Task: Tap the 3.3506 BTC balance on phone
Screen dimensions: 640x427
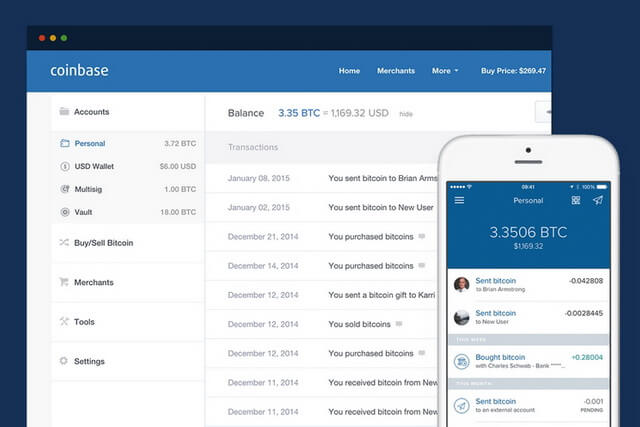Action: coord(528,232)
